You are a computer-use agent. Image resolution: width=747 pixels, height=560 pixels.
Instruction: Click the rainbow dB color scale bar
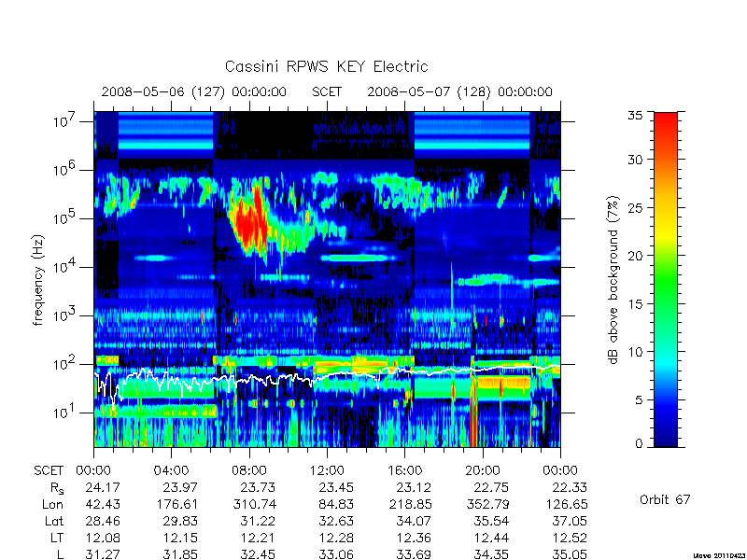[666, 279]
